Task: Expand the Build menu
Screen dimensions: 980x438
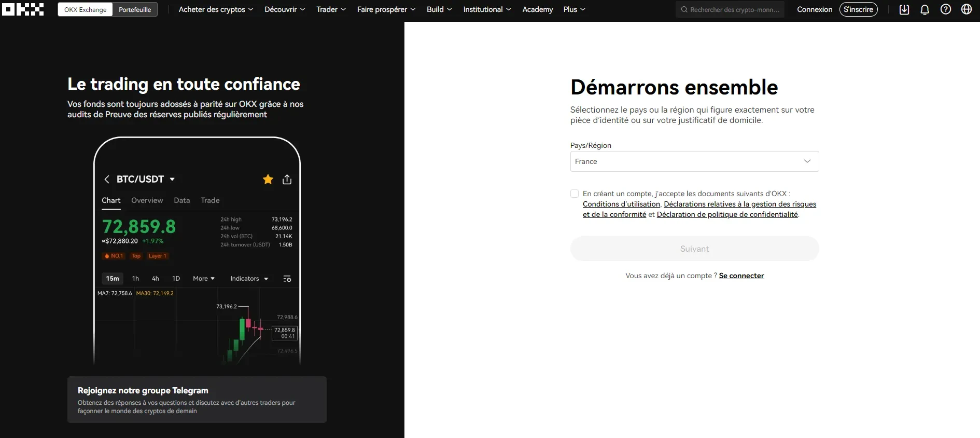Action: coord(439,9)
